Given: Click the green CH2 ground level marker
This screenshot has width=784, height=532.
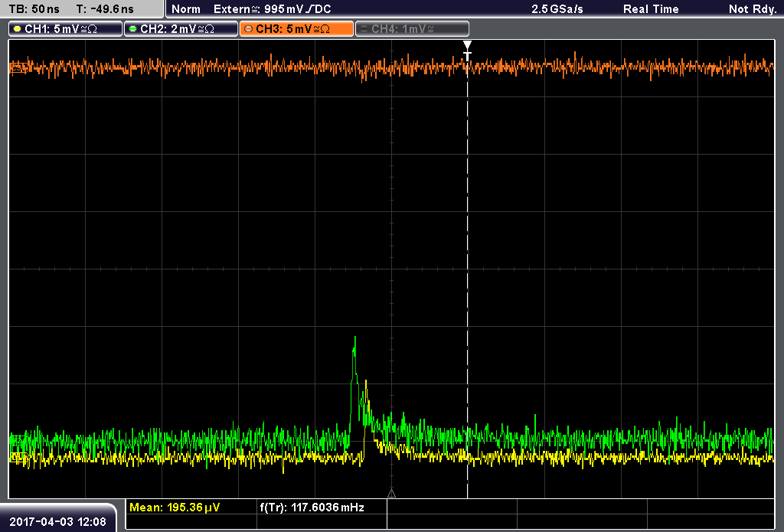Looking at the screenshot, I should pos(18,440).
